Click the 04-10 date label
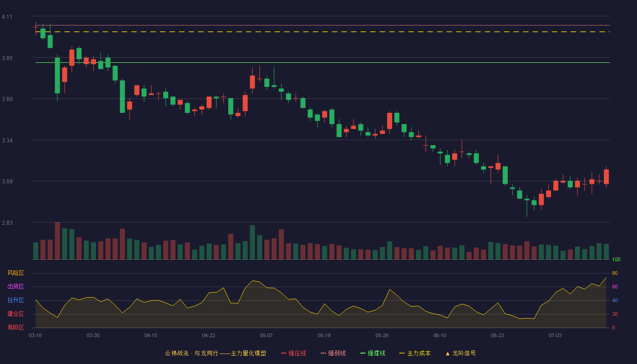Screen dimensions: 637x364 click(151, 335)
